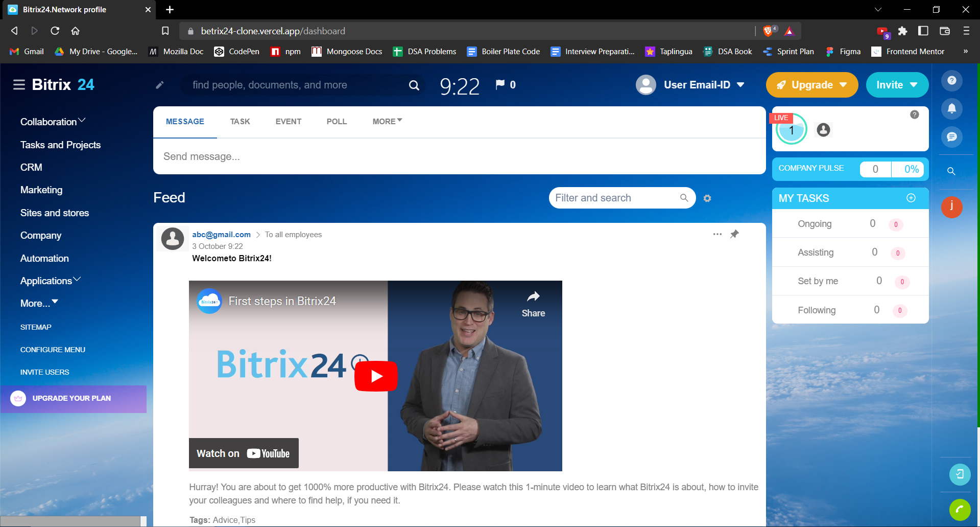Click the magnifier in the top search bar
The height and width of the screenshot is (527, 980).
(x=414, y=85)
